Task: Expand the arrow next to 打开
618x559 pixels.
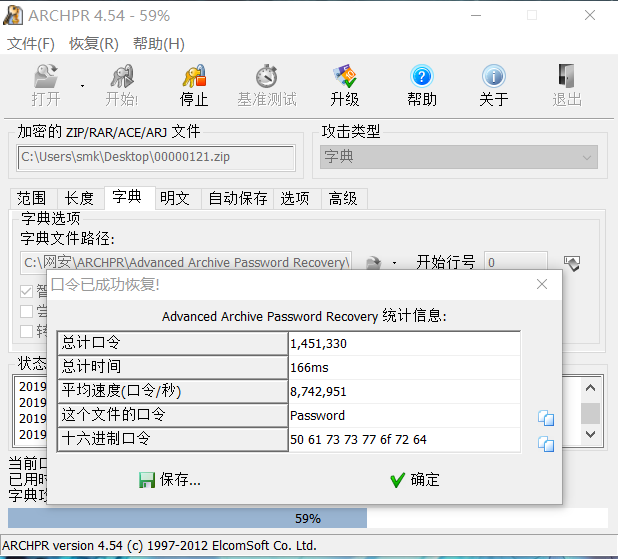Action: pos(82,86)
